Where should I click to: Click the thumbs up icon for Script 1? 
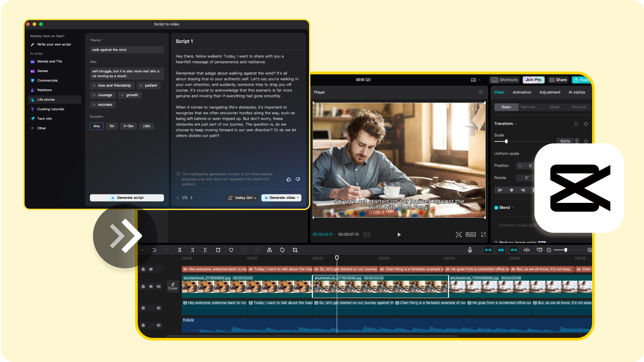point(288,179)
